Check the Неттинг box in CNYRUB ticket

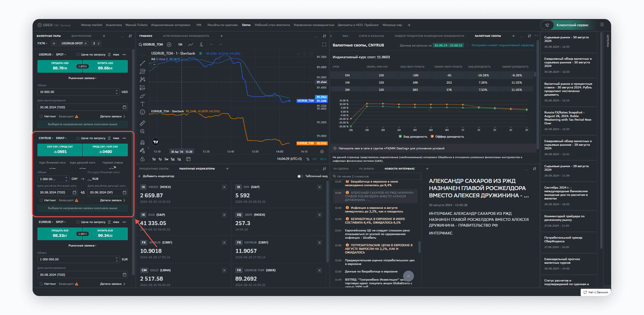[x=41, y=200]
